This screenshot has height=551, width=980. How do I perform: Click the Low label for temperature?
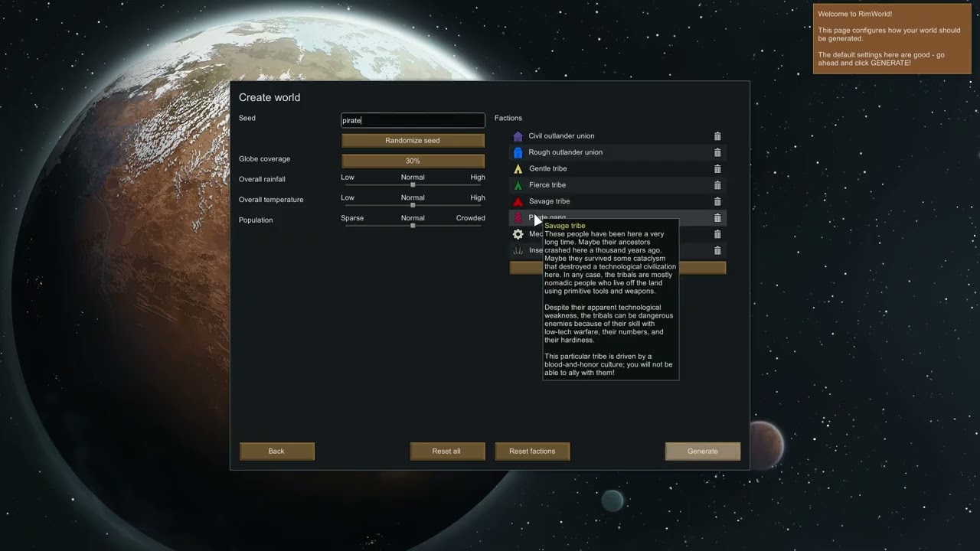click(x=348, y=197)
